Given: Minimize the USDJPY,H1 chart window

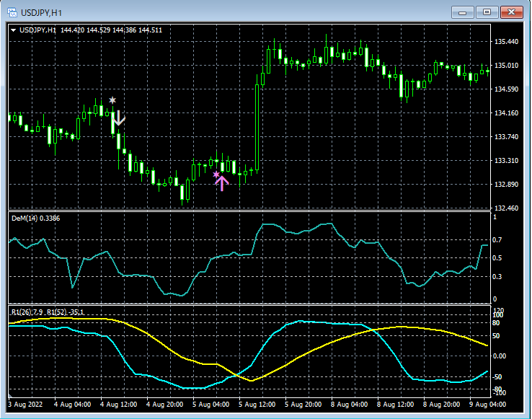Looking at the screenshot, I should 464,12.
